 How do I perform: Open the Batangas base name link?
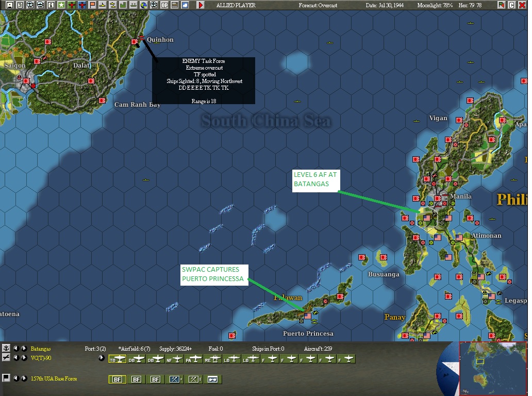coord(41,349)
